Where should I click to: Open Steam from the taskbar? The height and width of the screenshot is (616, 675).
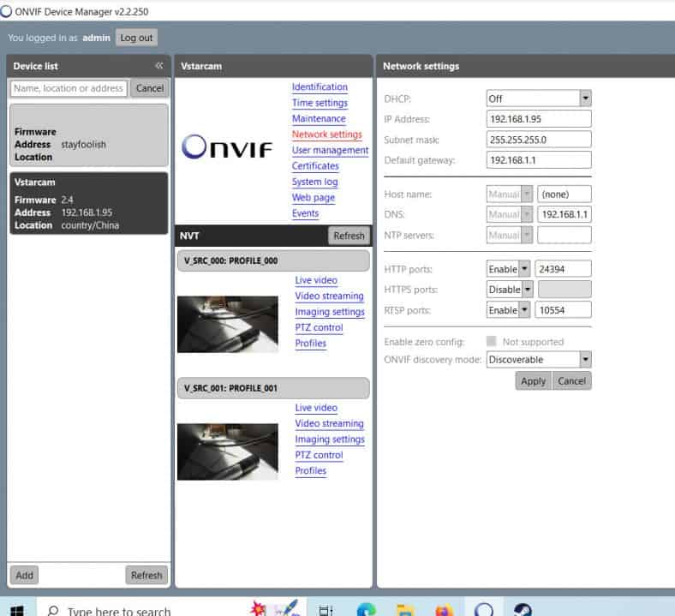(522, 608)
